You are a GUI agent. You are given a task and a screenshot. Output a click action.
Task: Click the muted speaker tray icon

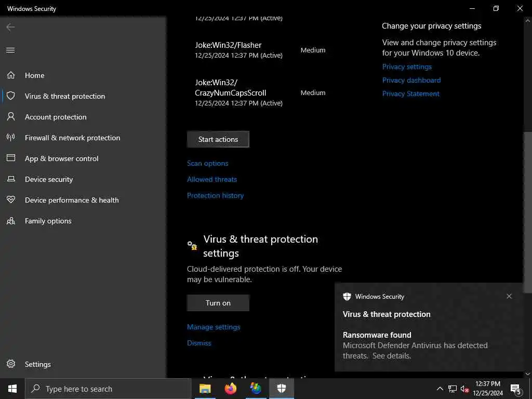464,389
